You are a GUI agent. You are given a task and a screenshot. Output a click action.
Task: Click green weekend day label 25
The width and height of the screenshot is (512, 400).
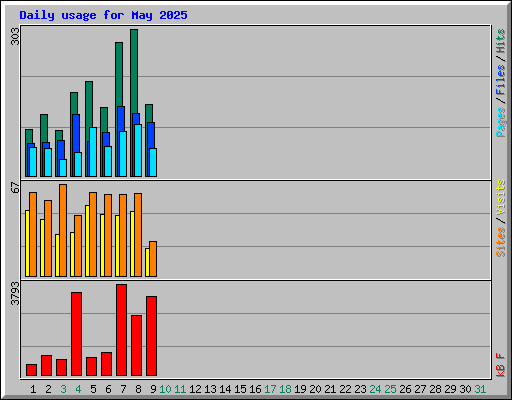pyautogui.click(x=390, y=389)
